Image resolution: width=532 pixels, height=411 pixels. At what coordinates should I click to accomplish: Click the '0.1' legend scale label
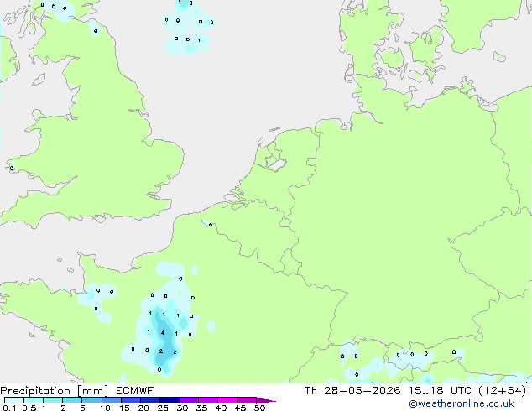tap(9, 408)
